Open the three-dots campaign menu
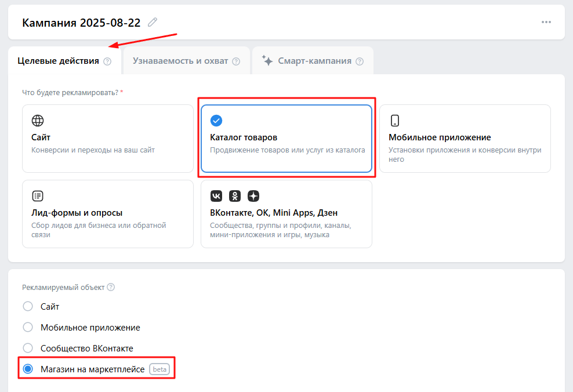The image size is (573, 392). (x=546, y=22)
